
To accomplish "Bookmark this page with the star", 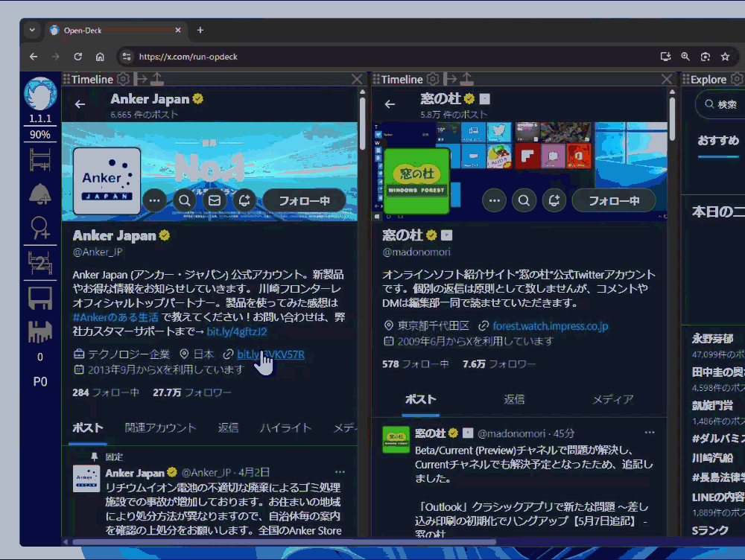I will click(725, 57).
